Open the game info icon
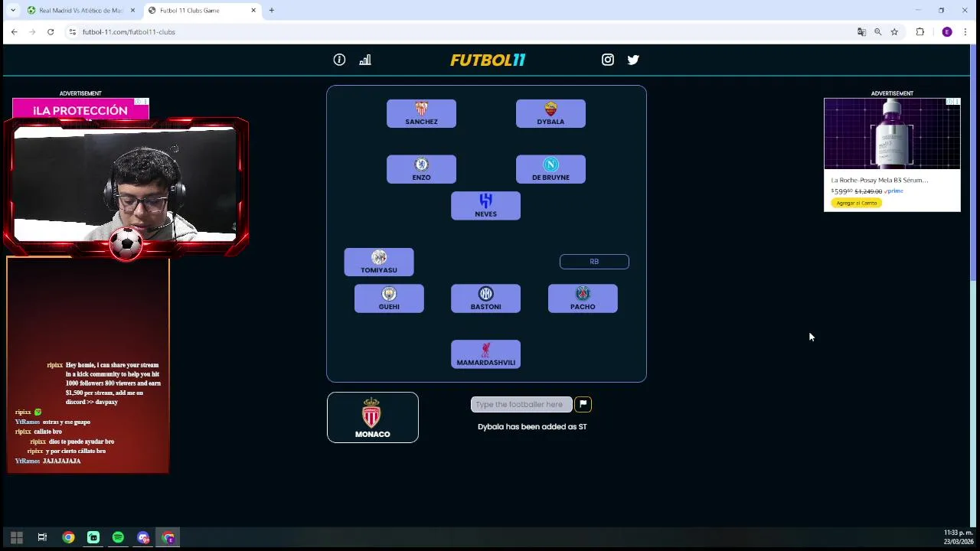The width and height of the screenshot is (980, 551). [339, 60]
